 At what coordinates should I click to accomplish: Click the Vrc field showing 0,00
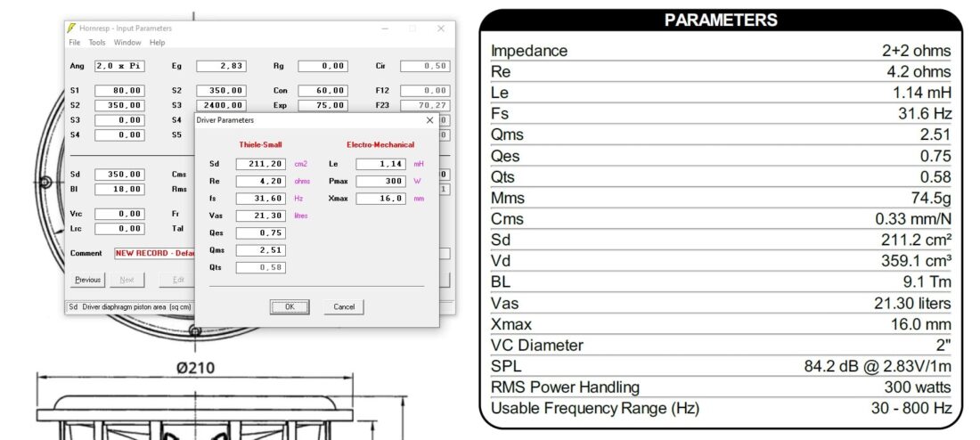(119, 214)
